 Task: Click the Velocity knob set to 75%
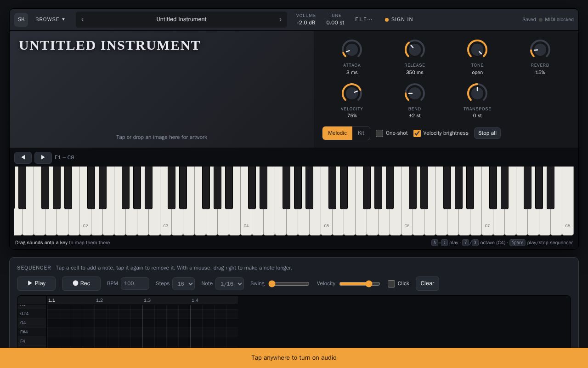(352, 93)
